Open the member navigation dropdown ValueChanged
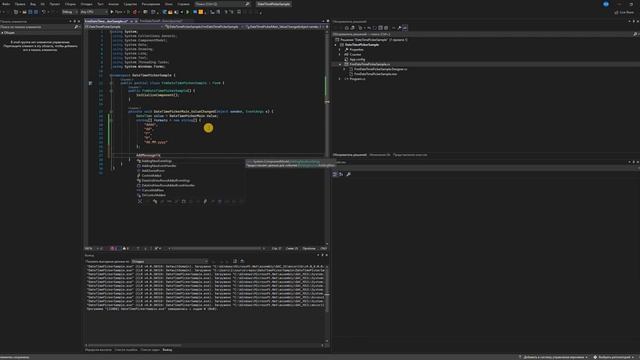 click(284, 27)
